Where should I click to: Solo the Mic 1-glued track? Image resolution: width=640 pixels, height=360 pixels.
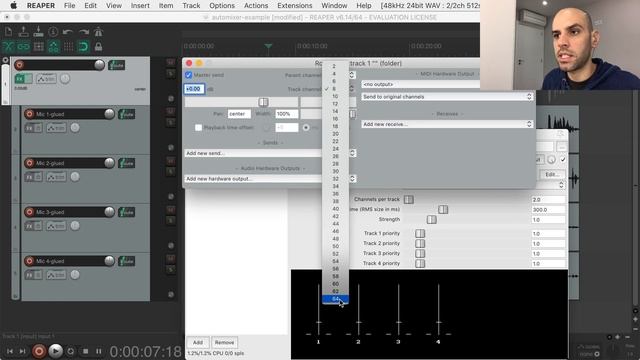point(171,122)
